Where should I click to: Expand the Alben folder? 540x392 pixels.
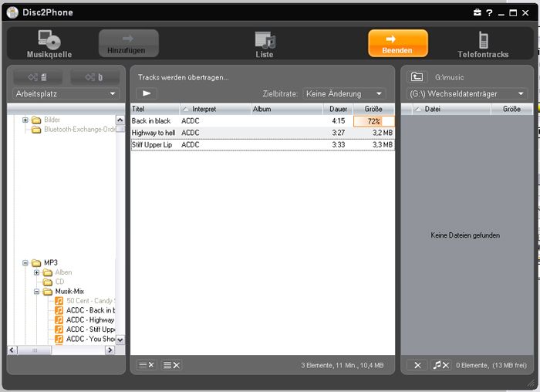point(36,272)
